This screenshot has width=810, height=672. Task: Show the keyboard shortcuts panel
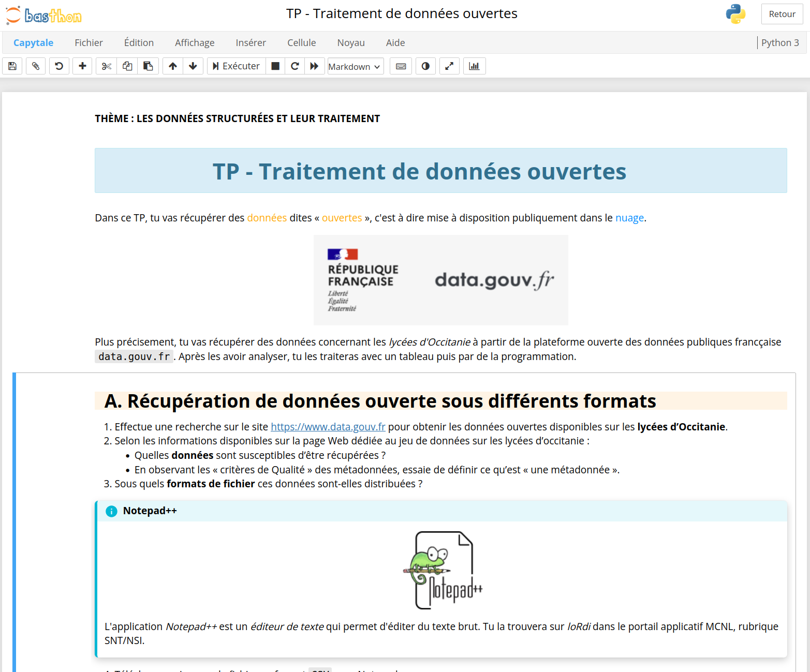point(401,66)
